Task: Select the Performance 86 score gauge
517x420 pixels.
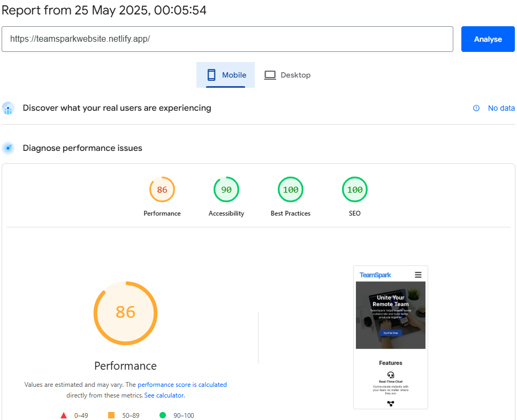Action: coord(162,189)
